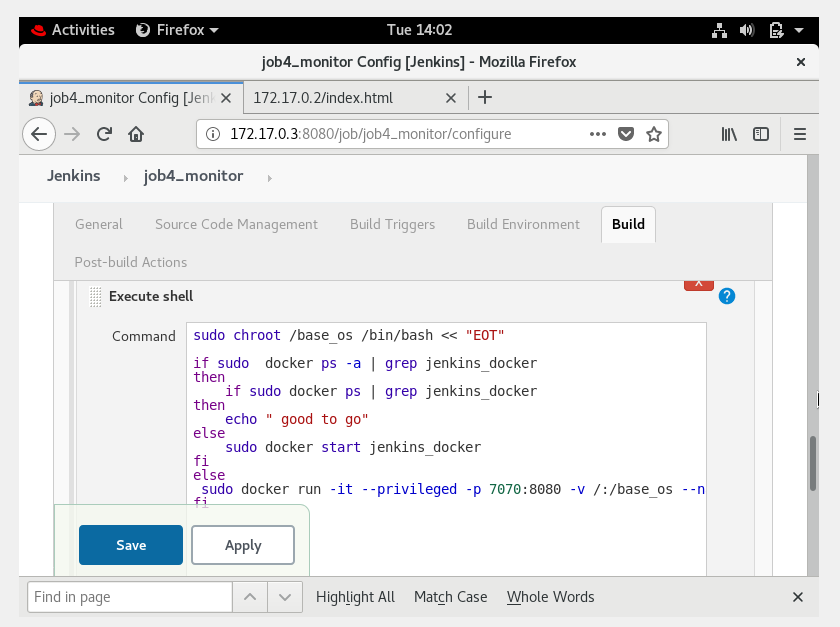Viewport: 840px width, 627px height.
Task: Click the 'Execute shell' section title
Action: pyautogui.click(x=151, y=296)
